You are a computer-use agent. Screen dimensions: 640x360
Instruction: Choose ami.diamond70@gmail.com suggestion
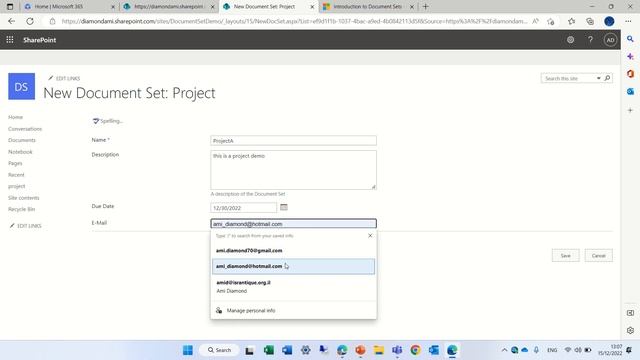pyautogui.click(x=293, y=251)
